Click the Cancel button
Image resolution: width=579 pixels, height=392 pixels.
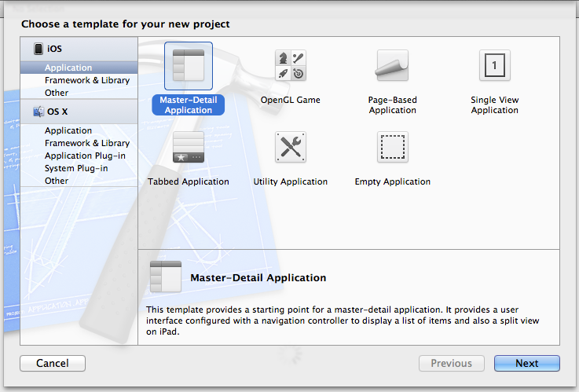pyautogui.click(x=53, y=363)
